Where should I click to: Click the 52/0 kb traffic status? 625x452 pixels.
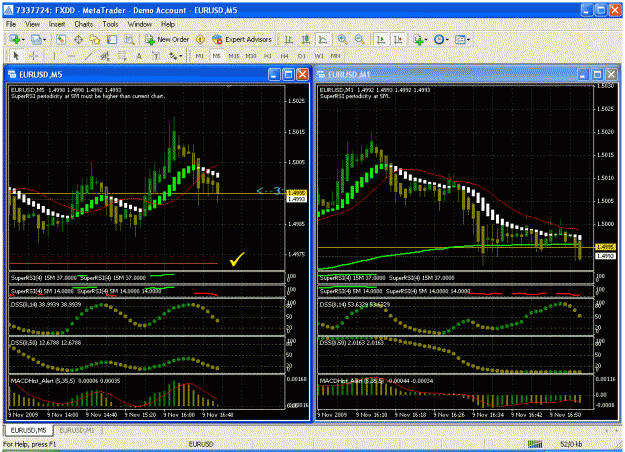[x=571, y=444]
